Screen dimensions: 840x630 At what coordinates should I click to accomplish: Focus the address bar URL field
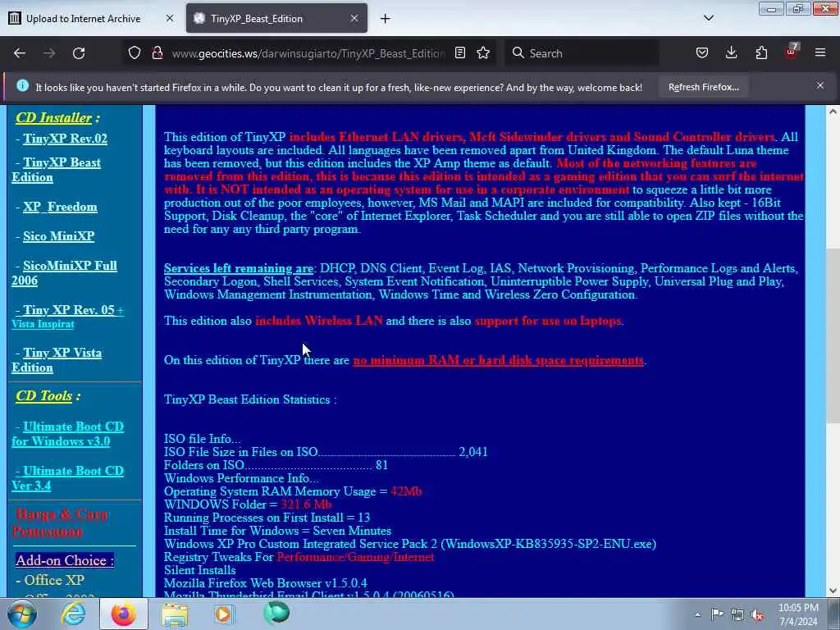coord(308,53)
